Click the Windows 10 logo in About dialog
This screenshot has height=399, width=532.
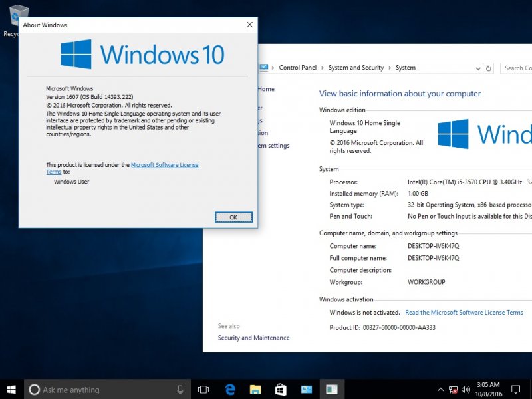coord(142,54)
